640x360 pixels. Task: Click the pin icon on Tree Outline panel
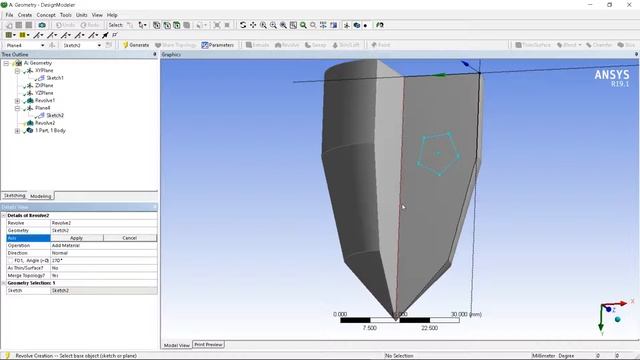click(x=154, y=54)
